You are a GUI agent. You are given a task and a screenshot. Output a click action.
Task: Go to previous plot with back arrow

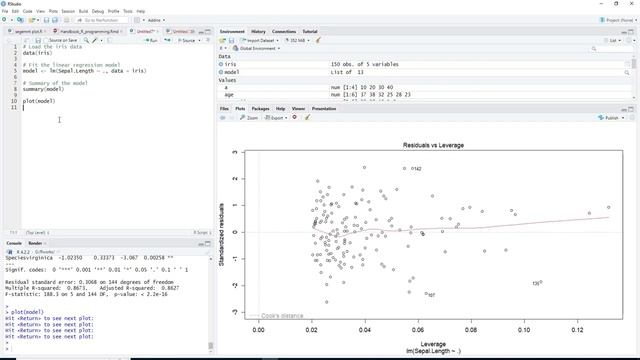point(222,118)
